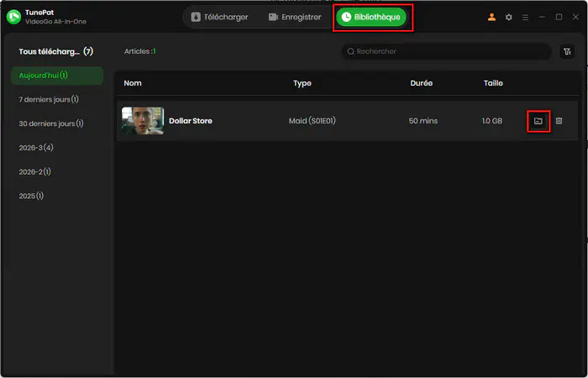The image size is (588, 378).
Task: Click the Dollar Store title
Action: [x=191, y=121]
